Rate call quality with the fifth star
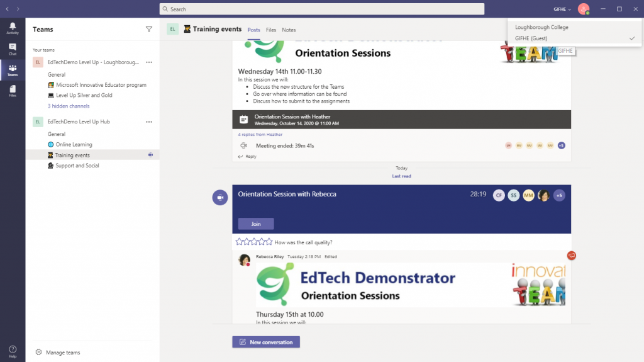This screenshot has width=644, height=362. click(269, 242)
